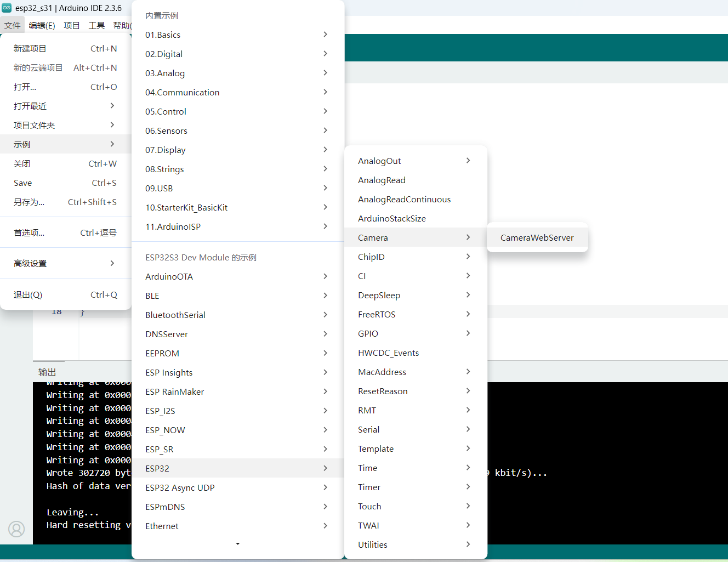This screenshot has width=728, height=562.
Task: Open 首选项... preferences entry
Action: point(66,232)
